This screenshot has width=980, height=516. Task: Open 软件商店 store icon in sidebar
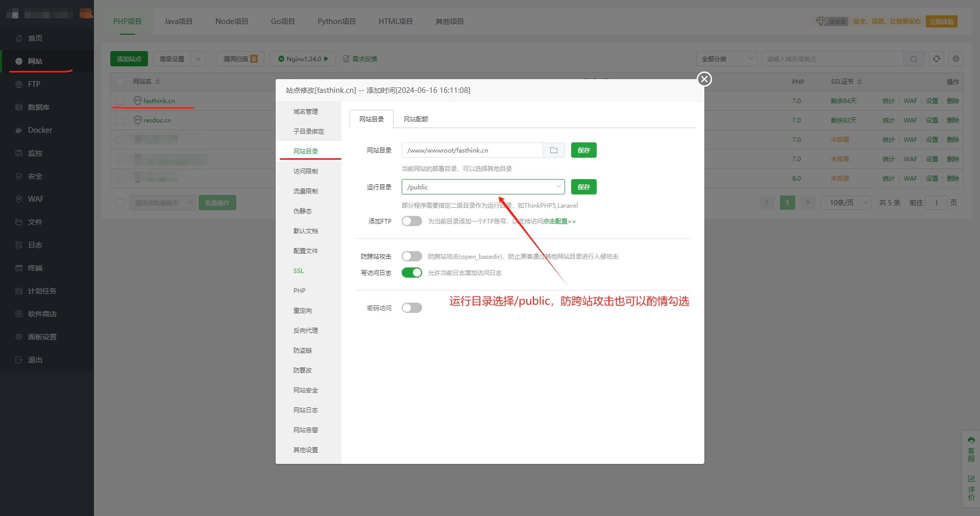pos(19,314)
